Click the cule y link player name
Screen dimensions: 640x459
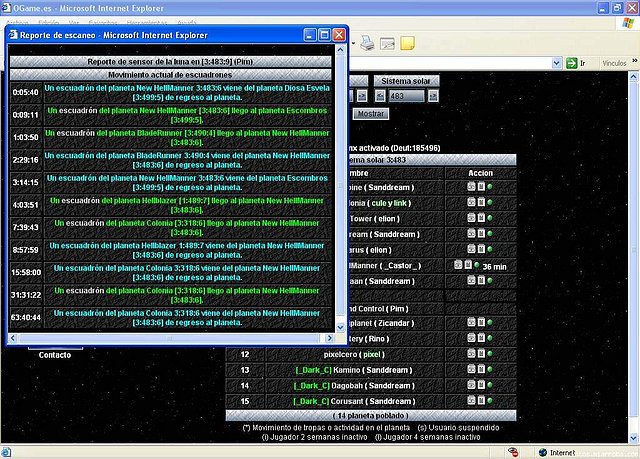389,203
